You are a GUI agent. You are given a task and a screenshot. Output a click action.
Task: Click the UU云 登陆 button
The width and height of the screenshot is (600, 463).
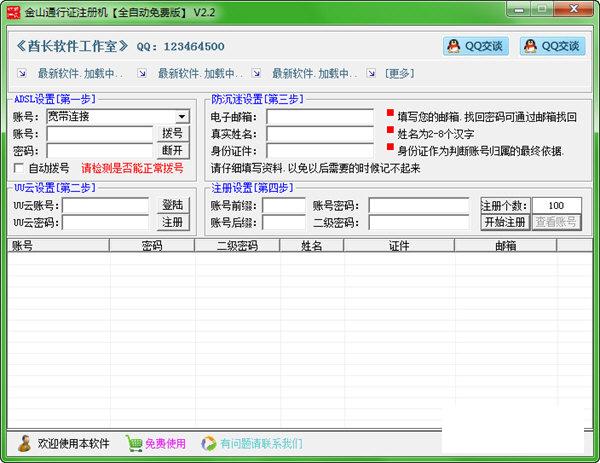pyautogui.click(x=172, y=205)
